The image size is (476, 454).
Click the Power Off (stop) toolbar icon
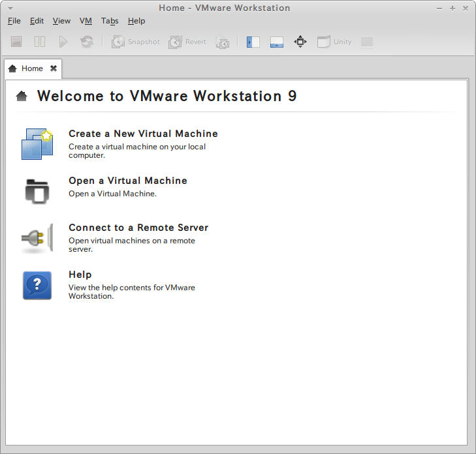pyautogui.click(x=16, y=42)
